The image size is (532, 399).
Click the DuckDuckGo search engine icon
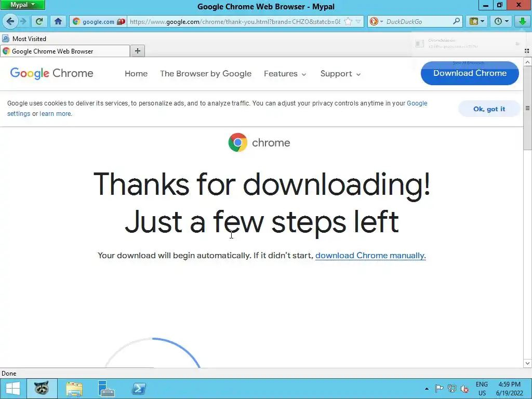point(374,21)
